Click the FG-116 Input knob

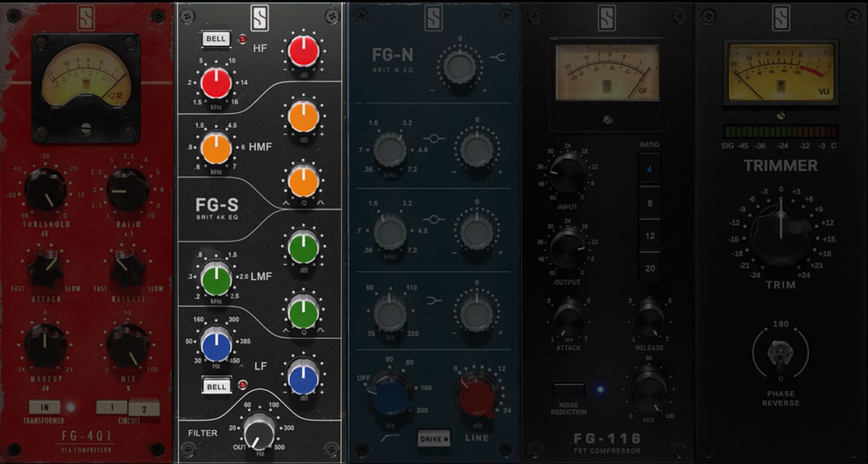click(x=568, y=174)
